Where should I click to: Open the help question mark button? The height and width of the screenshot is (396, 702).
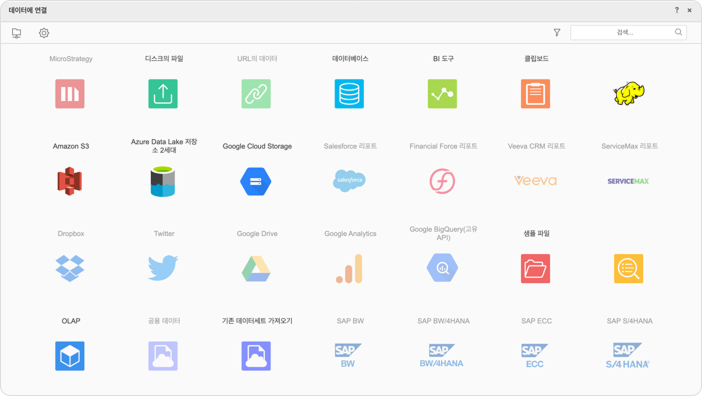click(x=676, y=10)
